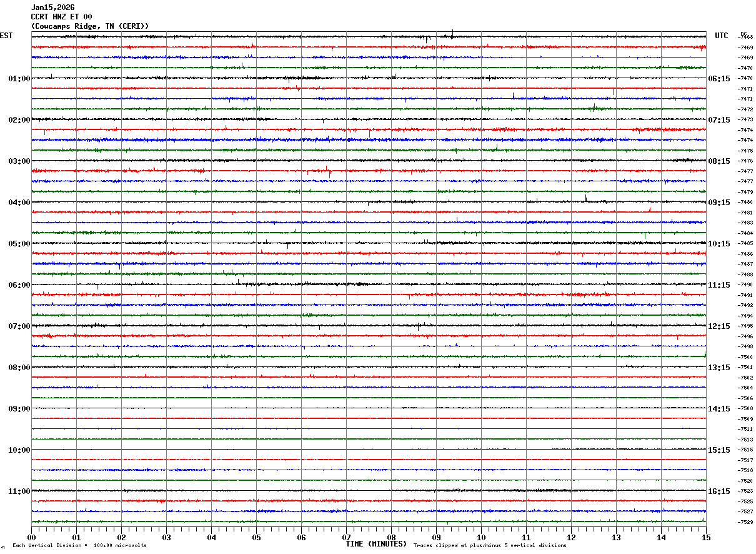Select the 04:00 EST hour label
The height and width of the screenshot is (554, 756).
[19, 203]
